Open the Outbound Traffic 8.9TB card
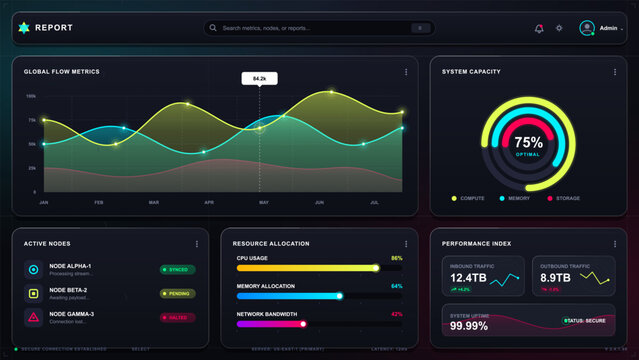This screenshot has height=360, width=639. [x=574, y=276]
